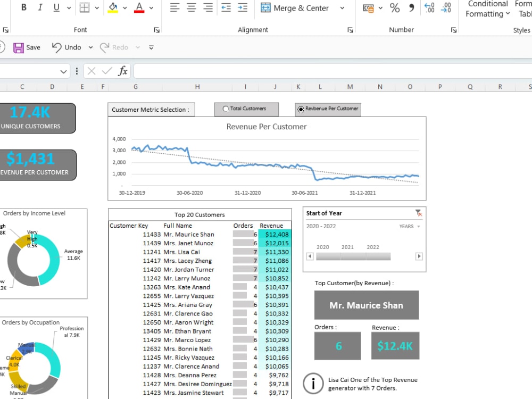Click Merge & Center button
Viewport: 532px width, 399px height.
[295, 8]
